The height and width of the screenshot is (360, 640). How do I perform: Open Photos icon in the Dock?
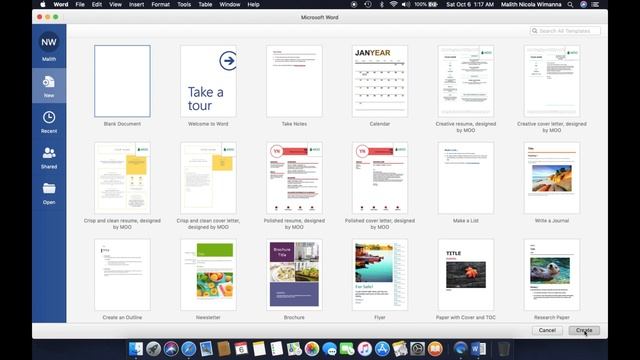click(x=311, y=349)
